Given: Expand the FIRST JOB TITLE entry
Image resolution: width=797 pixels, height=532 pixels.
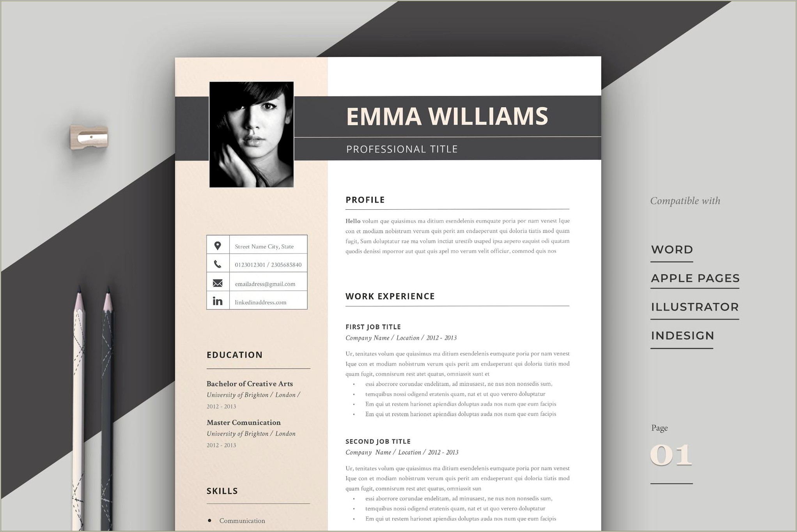Looking at the screenshot, I should [x=378, y=325].
